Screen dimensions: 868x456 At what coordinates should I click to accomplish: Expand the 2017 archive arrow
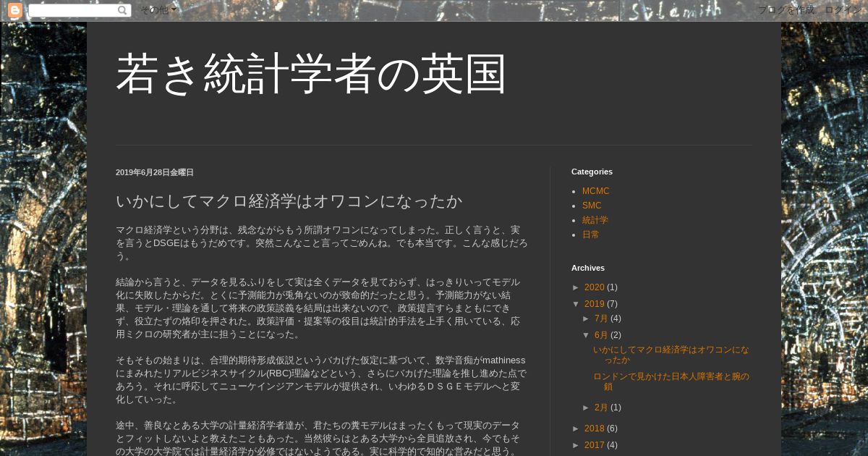pyautogui.click(x=576, y=445)
